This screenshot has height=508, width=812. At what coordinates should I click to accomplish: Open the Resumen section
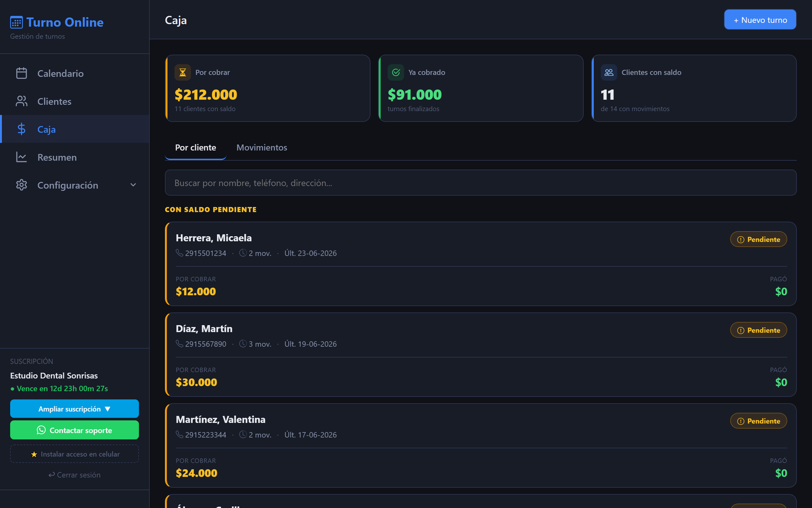pyautogui.click(x=75, y=157)
